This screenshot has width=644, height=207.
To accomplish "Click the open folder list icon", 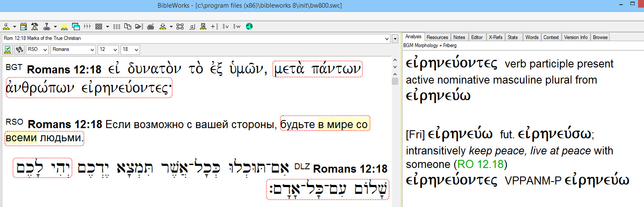I will pos(139,26).
